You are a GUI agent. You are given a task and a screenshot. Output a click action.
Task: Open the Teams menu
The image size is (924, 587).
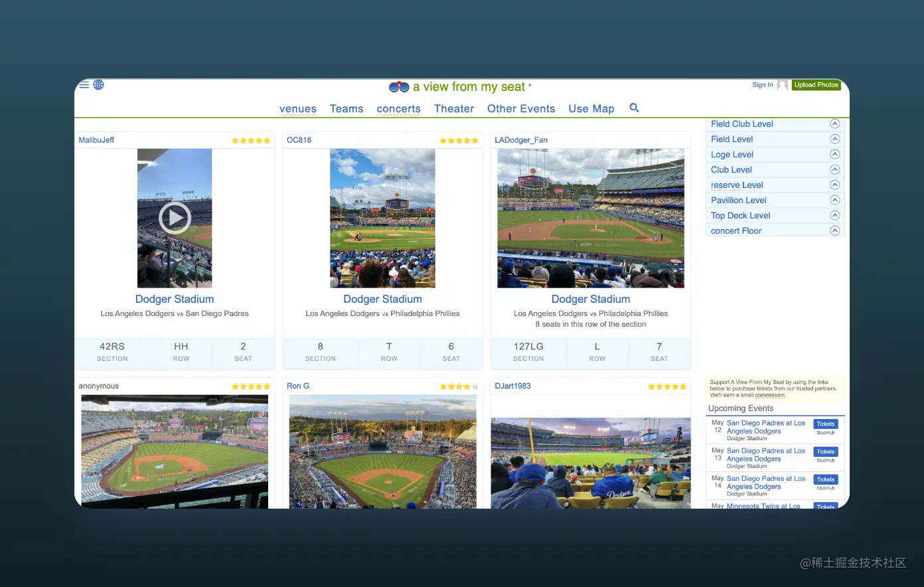(346, 109)
